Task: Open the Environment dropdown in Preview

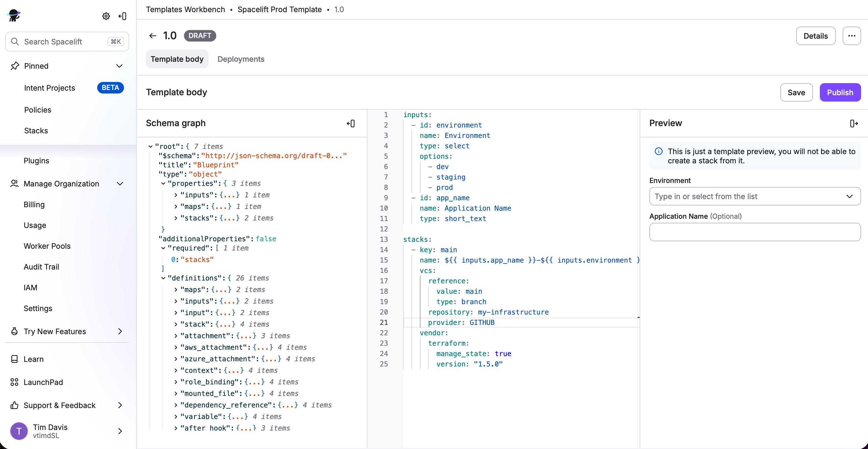Action: tap(754, 196)
